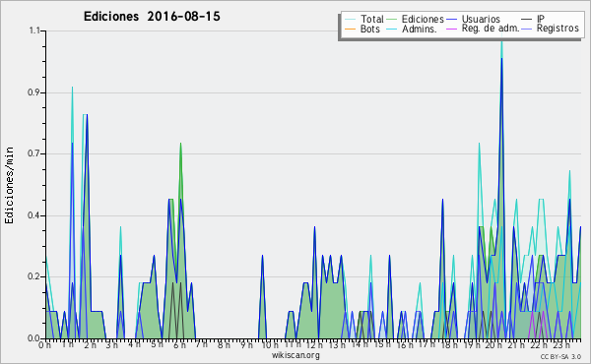Click the 23 h marker on time axis
This screenshot has width=591, height=364.
561,345
